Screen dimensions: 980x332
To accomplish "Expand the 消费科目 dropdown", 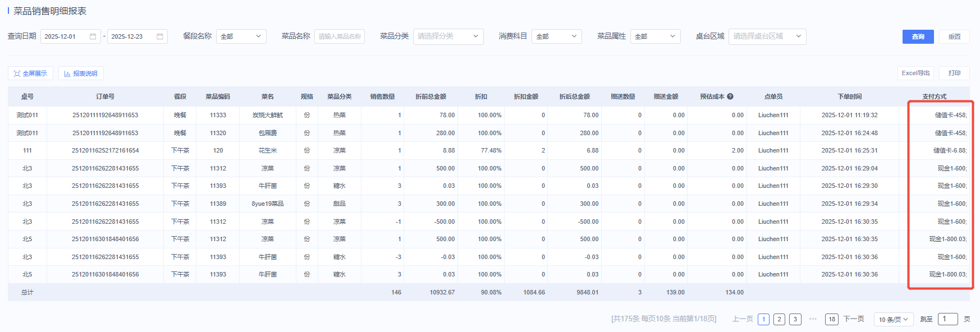I will pos(556,36).
